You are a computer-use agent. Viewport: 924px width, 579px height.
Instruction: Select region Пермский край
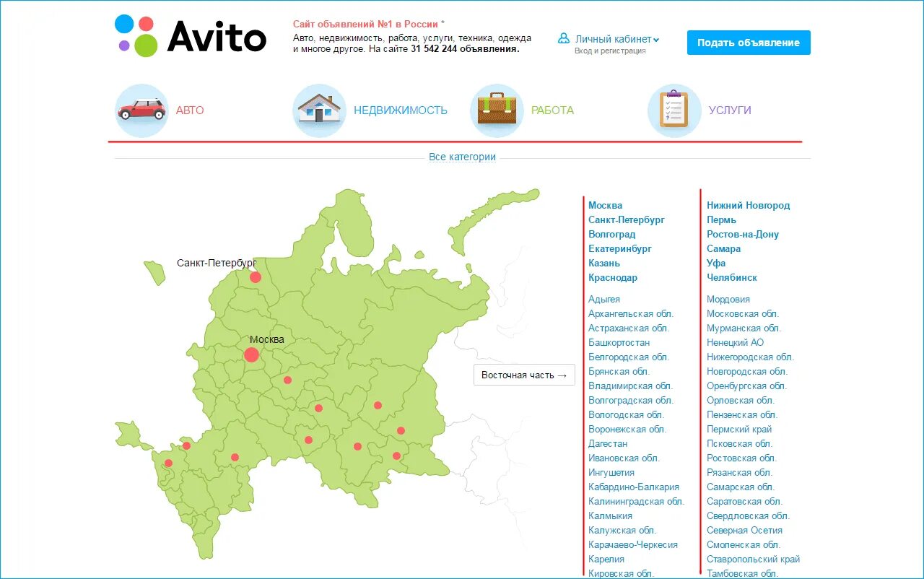pos(739,429)
